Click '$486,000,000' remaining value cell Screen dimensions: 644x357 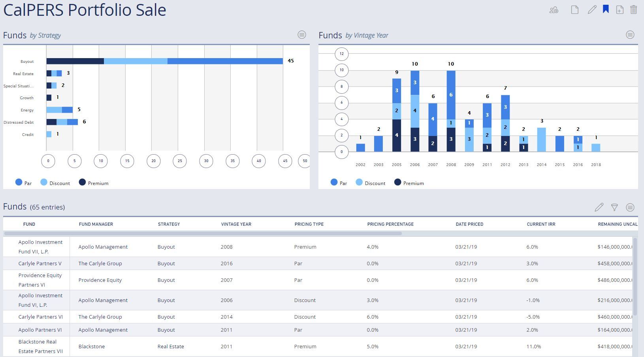click(x=615, y=280)
